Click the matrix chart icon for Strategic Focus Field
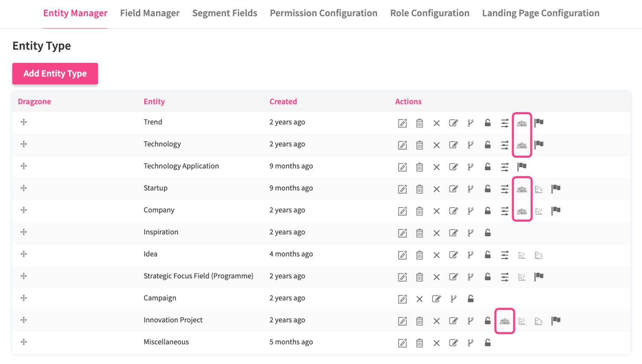 [522, 277]
